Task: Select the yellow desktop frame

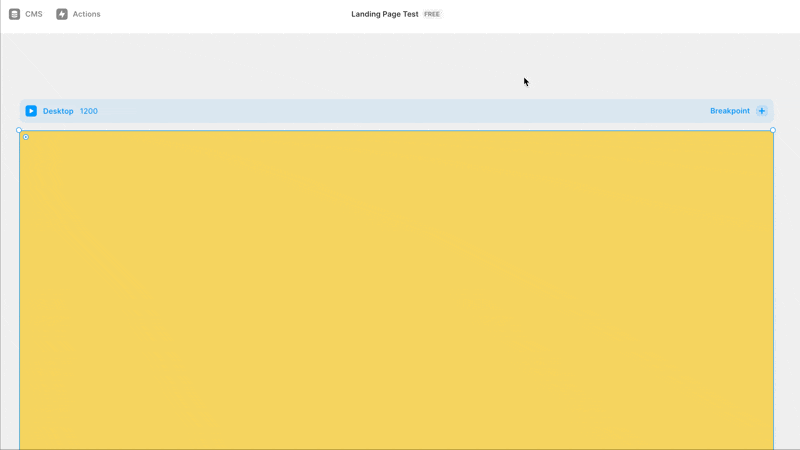Action: point(396,290)
